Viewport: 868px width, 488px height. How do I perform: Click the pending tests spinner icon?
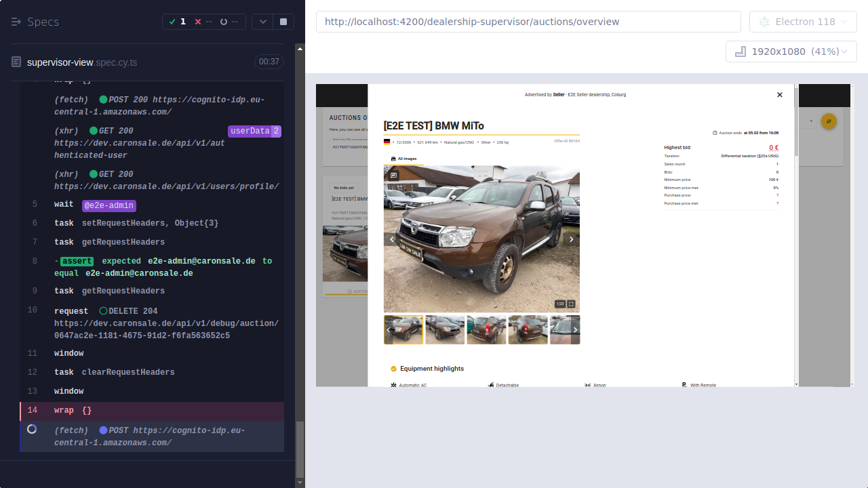pos(224,21)
